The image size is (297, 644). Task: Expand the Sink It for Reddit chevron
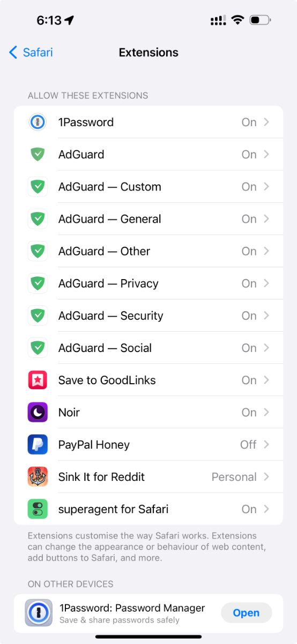coord(266,477)
